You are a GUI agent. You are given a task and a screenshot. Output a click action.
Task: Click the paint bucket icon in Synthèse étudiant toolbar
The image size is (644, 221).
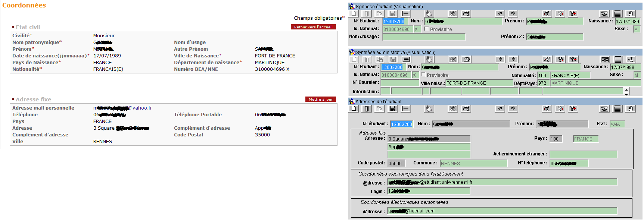point(429,14)
